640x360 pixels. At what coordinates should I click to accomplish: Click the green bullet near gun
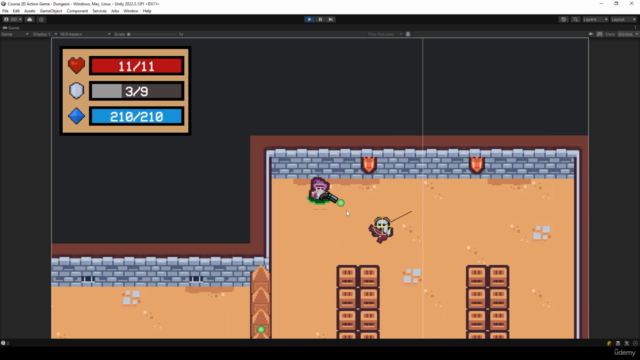click(341, 202)
